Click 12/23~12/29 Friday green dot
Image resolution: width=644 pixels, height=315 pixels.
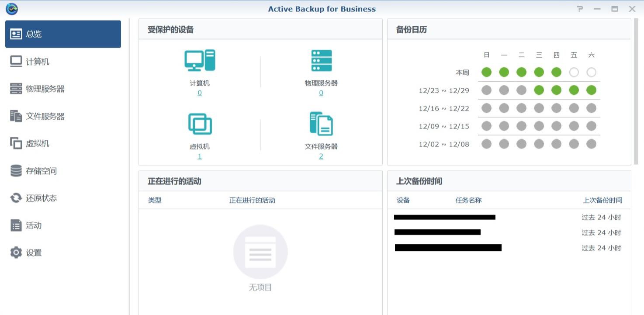point(574,90)
